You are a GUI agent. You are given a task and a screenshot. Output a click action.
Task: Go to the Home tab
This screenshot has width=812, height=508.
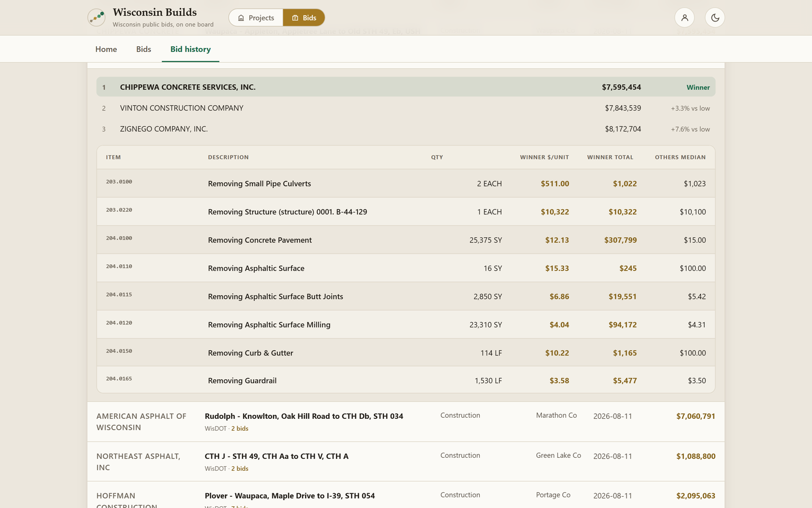[x=106, y=49]
